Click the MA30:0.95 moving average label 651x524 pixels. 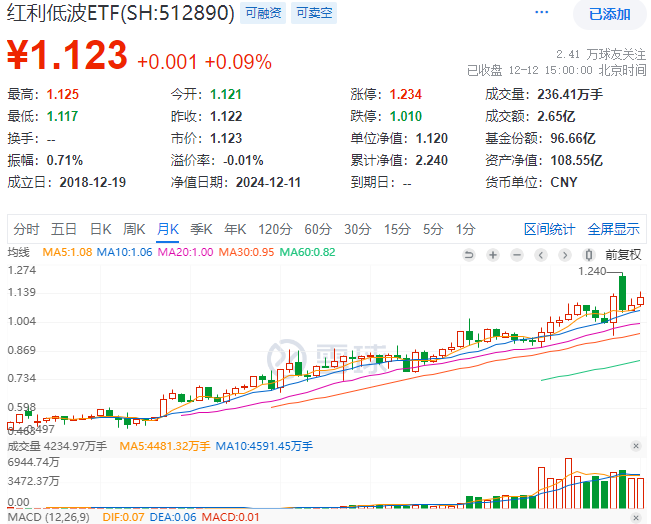247,252
